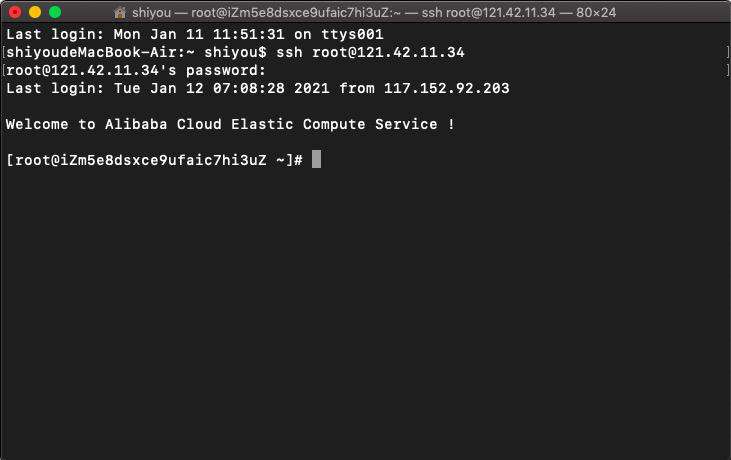Viewport: 731px width, 460px height.
Task: Click the right bracket mark beside ssh line
Action: (x=727, y=52)
